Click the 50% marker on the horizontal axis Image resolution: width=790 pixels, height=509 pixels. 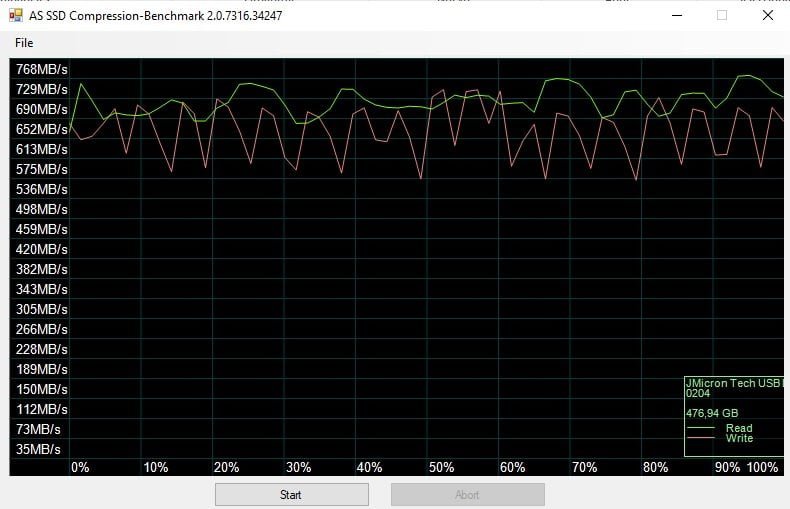point(441,467)
